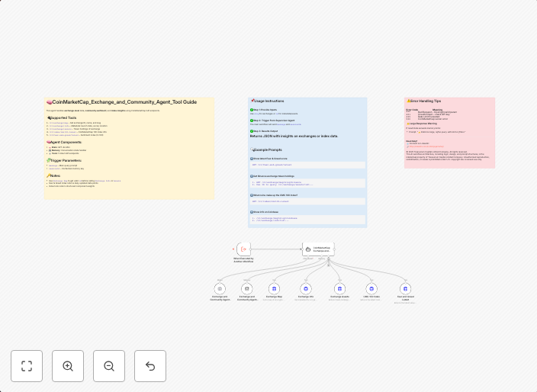Select the Exchange Info tool node
The height and width of the screenshot is (392, 537).
point(306,288)
